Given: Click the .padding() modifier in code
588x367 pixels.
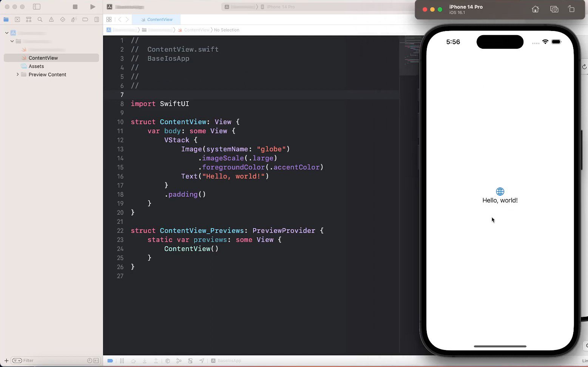Looking at the screenshot, I should point(185,194).
